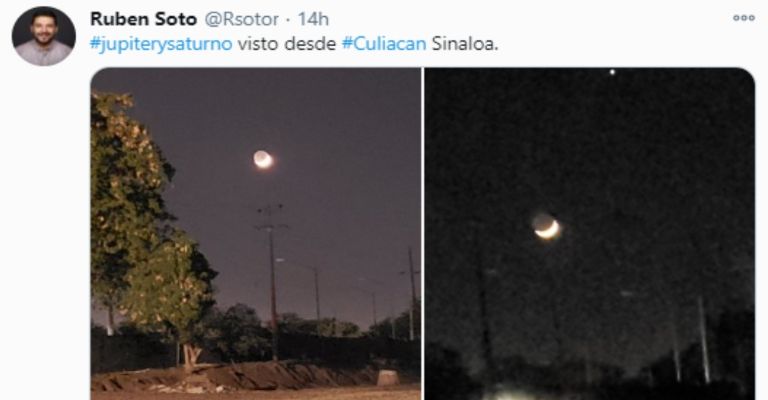Open the #jupiterysaturno hashtag

tap(161, 44)
